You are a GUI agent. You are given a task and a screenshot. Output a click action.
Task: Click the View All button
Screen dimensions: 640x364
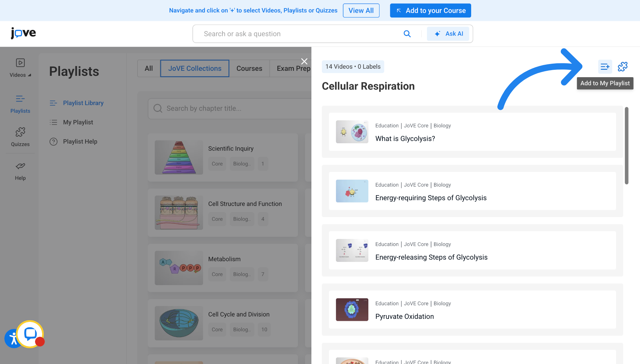361,10
